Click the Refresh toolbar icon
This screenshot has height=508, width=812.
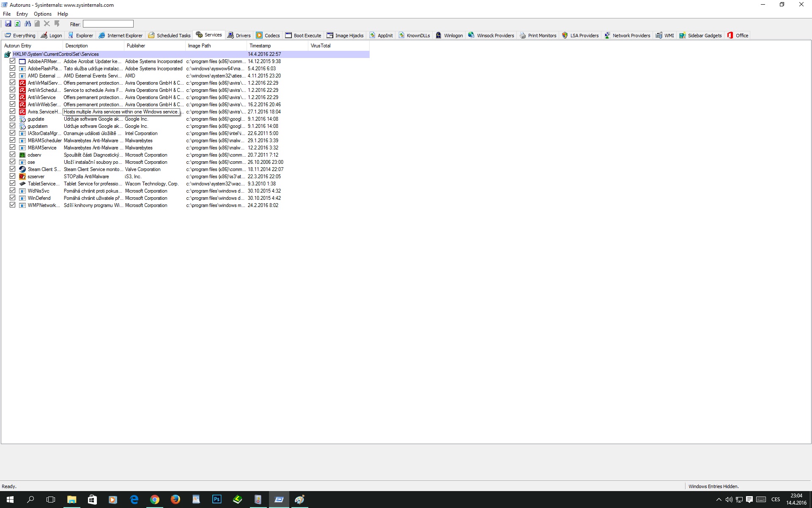(x=18, y=24)
